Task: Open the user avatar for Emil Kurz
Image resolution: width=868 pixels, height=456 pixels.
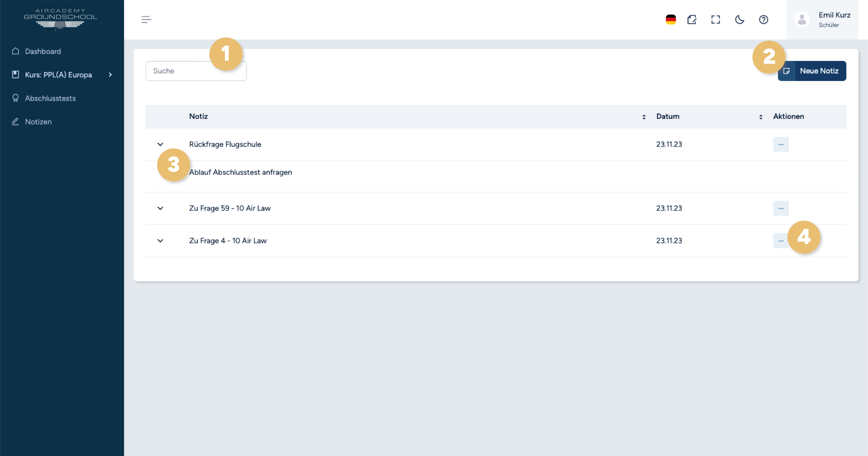Action: tap(802, 19)
